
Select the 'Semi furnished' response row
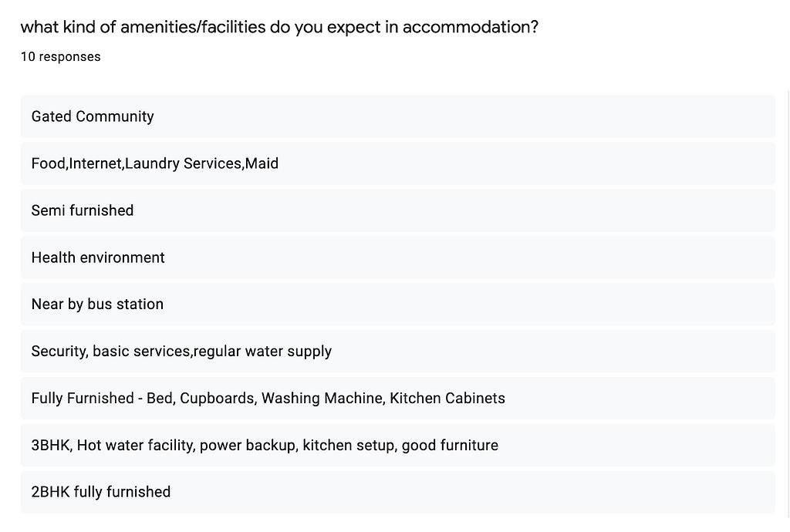[397, 210]
